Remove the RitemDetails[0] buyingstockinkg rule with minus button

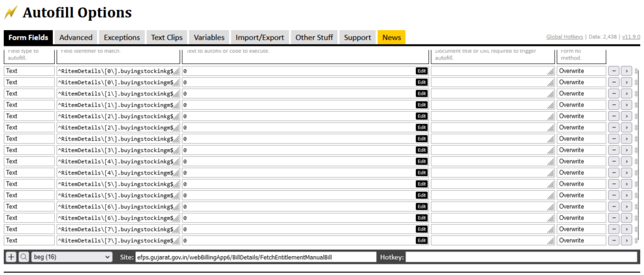pos(614,71)
